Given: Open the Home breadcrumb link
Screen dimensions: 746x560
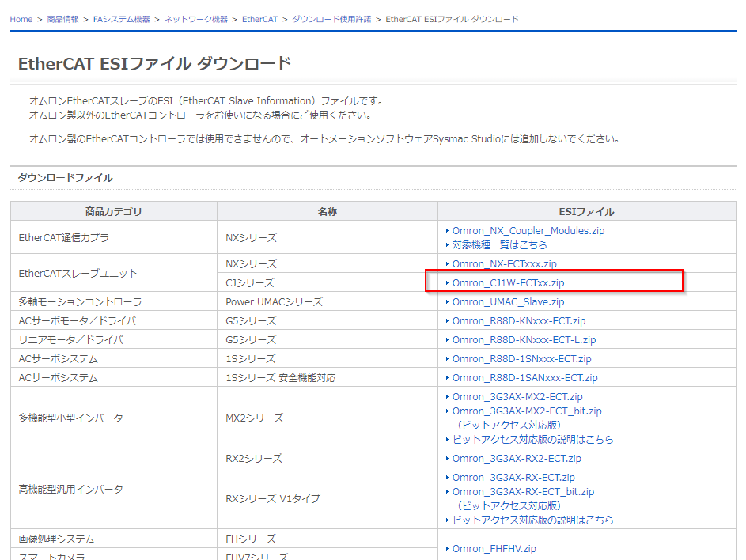Looking at the screenshot, I should pos(21,20).
